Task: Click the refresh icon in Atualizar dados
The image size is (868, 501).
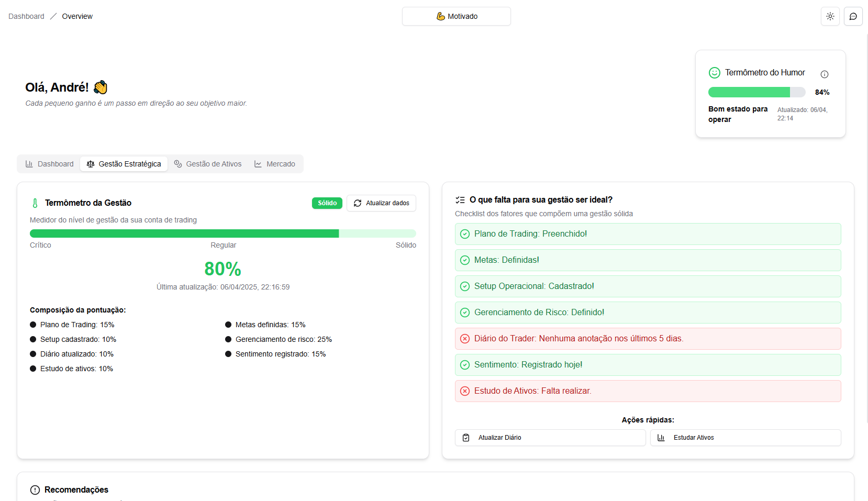Action: pyautogui.click(x=358, y=203)
